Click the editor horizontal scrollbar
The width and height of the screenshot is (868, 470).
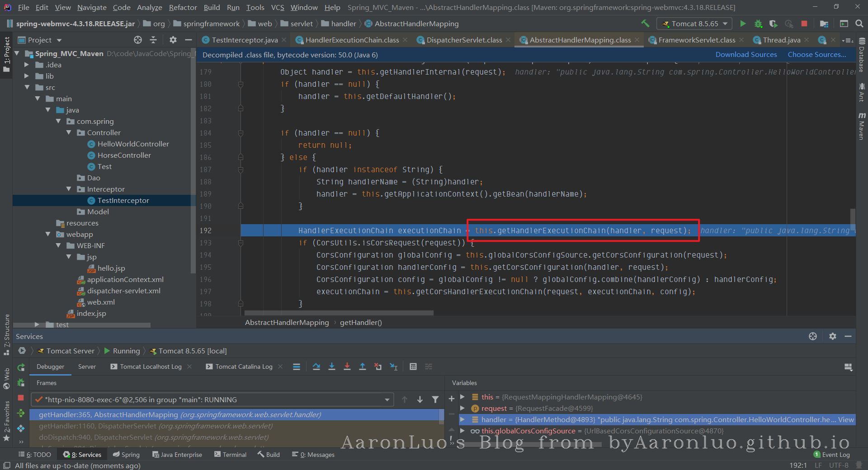pyautogui.click(x=339, y=313)
